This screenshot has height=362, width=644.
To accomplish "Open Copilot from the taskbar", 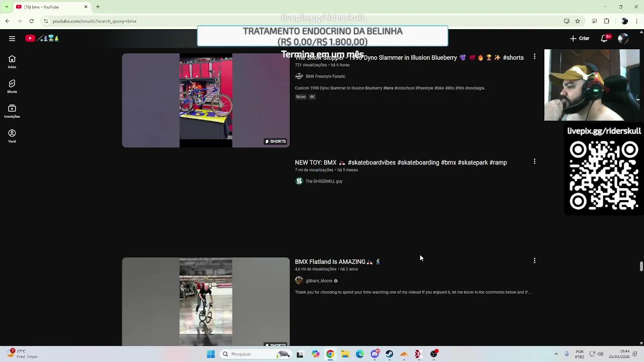I will (315, 354).
